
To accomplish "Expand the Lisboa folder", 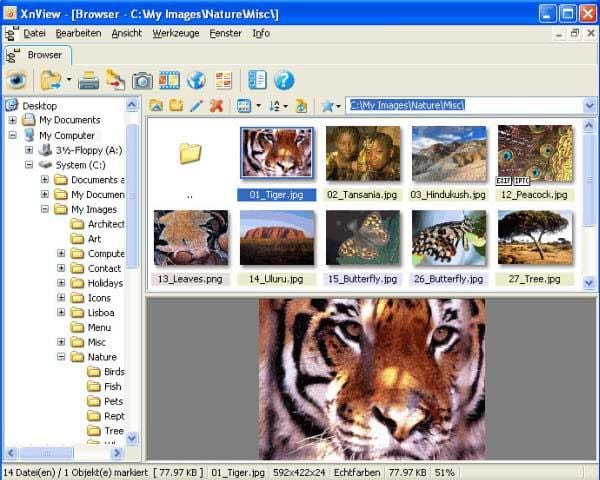I will [x=61, y=312].
